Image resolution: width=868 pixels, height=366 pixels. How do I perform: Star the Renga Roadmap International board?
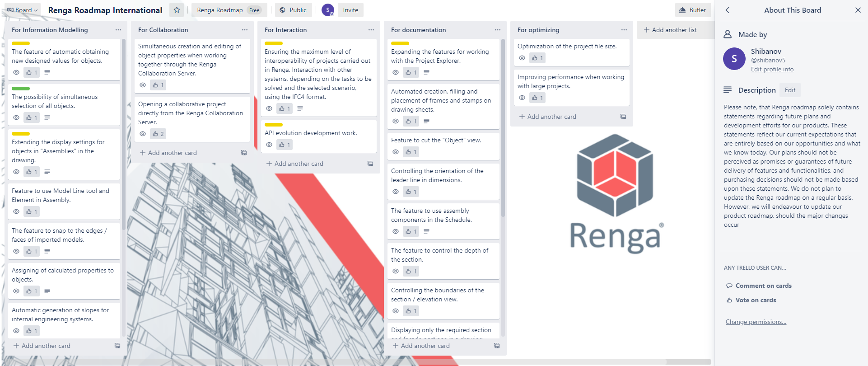[177, 10]
